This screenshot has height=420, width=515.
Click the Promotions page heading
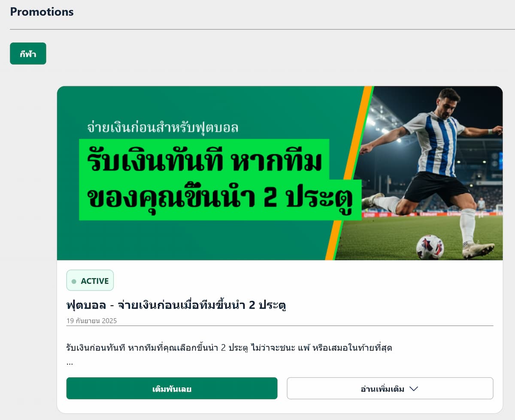(x=42, y=12)
